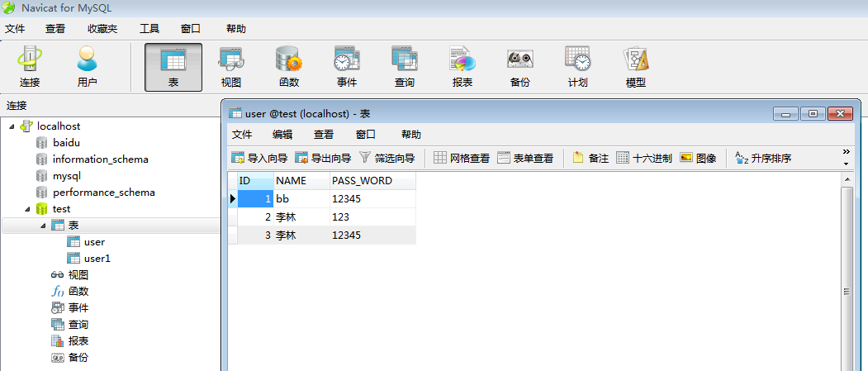Image resolution: width=868 pixels, height=371 pixels.
Task: Click the ID column header
Action: click(x=255, y=180)
